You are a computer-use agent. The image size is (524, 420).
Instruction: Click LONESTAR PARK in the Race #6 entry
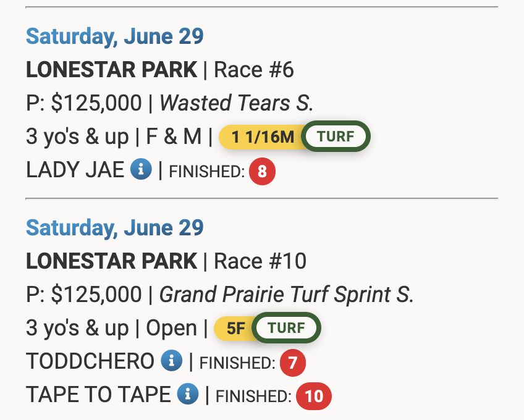[x=112, y=70]
